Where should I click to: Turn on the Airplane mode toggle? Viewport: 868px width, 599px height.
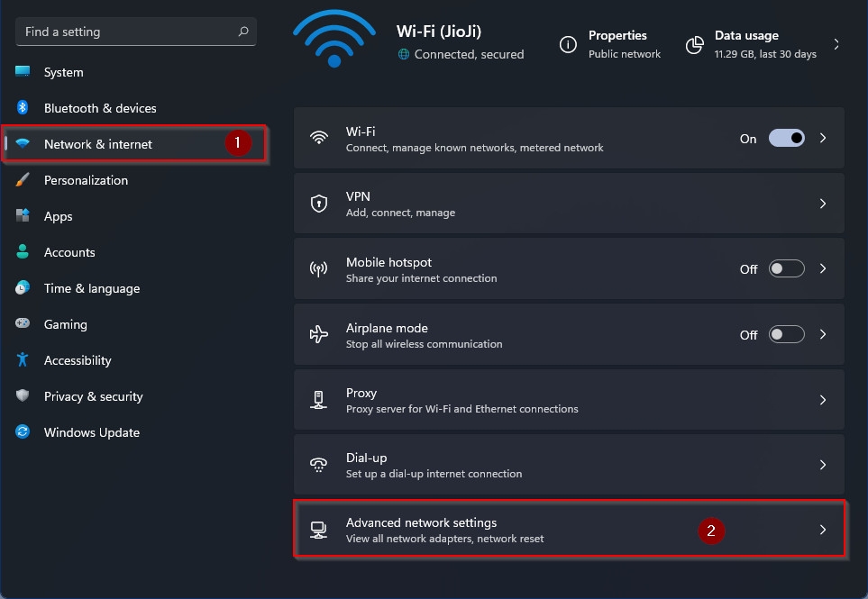(786, 334)
